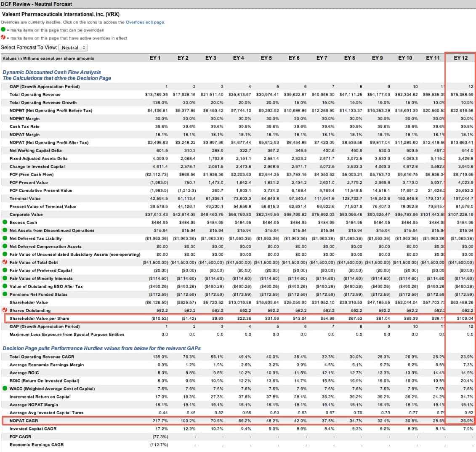Open the Select Forecast To View dropdown
The height and width of the screenshot is (452, 476).
pos(73,48)
